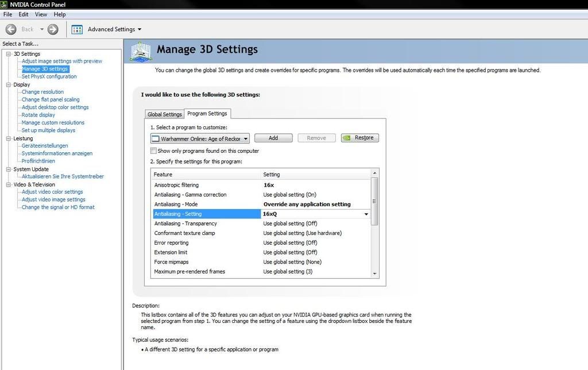Image resolution: width=588 pixels, height=370 pixels.
Task: Select the Error reporting row
Action: click(261, 243)
